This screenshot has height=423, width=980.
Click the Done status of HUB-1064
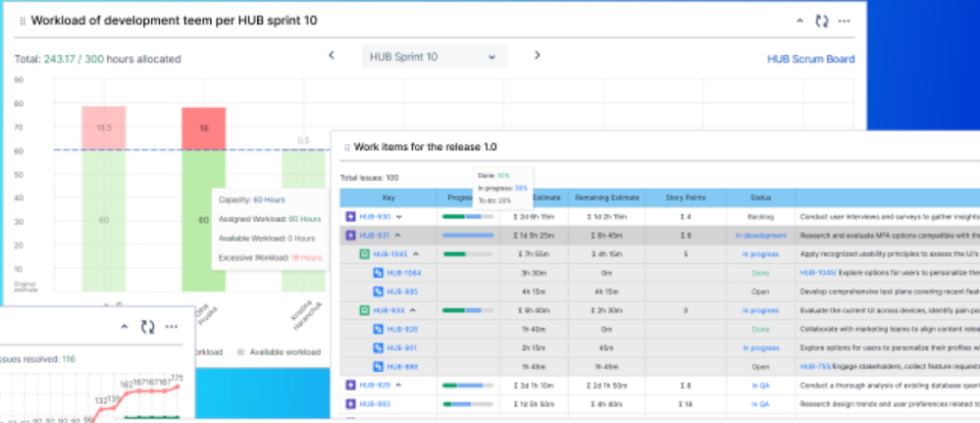click(x=760, y=273)
